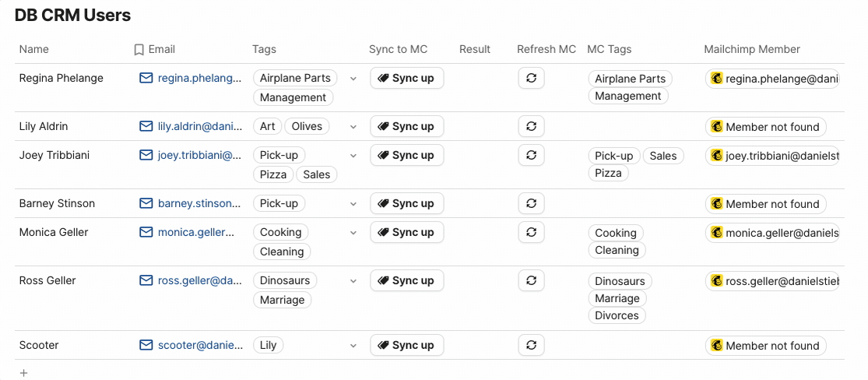Add a new row with plus icon

(x=23, y=373)
